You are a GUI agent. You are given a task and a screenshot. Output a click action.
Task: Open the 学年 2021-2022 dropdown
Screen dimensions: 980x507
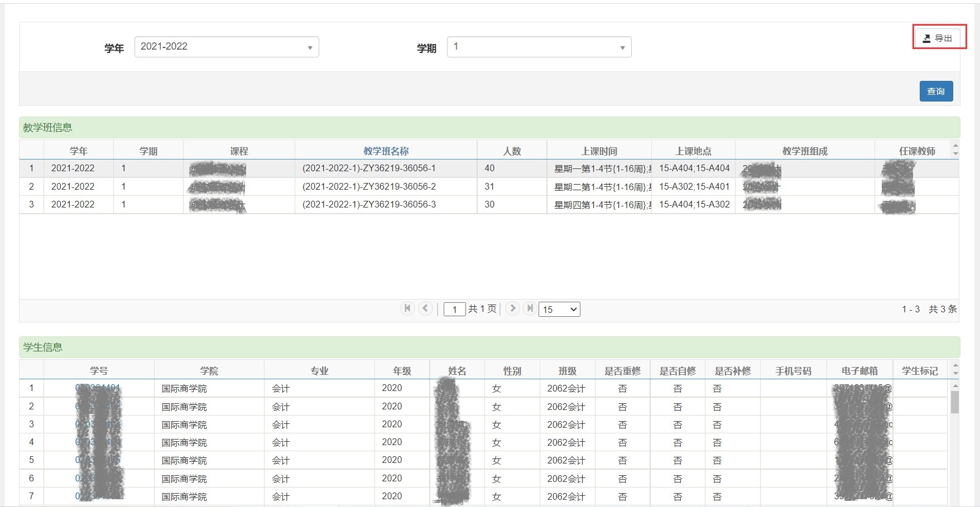coord(227,47)
